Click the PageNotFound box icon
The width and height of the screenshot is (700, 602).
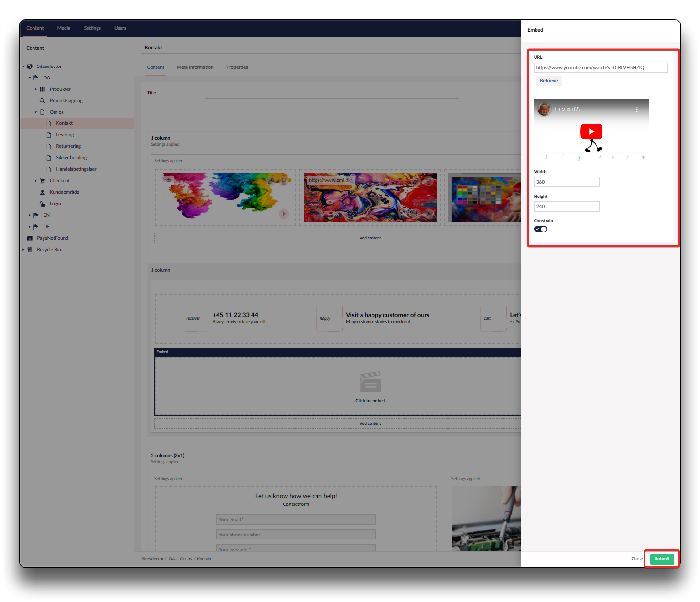[30, 238]
